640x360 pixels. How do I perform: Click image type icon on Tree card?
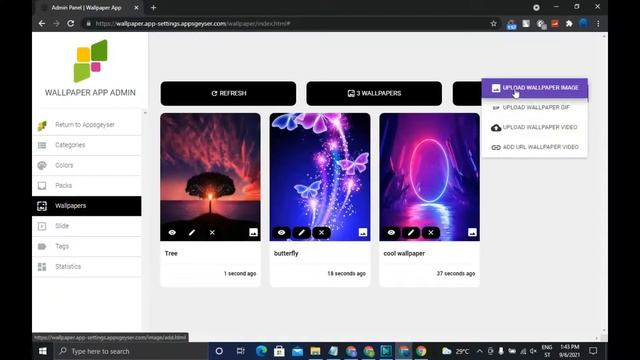click(x=253, y=233)
